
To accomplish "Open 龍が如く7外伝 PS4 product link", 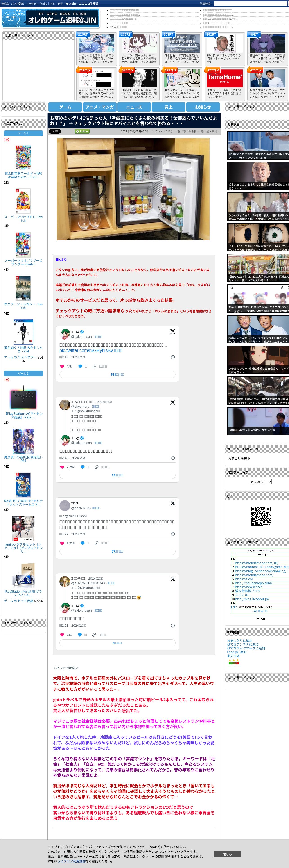I will (x=23, y=349).
